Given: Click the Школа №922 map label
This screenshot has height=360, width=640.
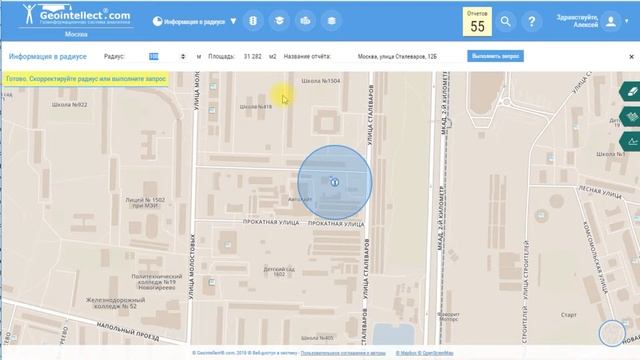Looking at the screenshot, I should click(x=69, y=104).
